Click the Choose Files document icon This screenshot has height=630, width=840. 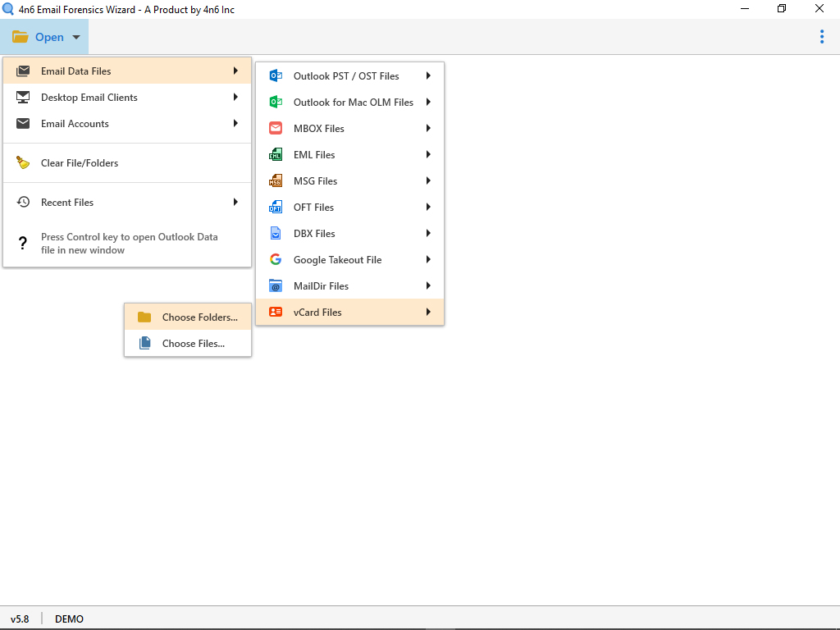(x=144, y=343)
